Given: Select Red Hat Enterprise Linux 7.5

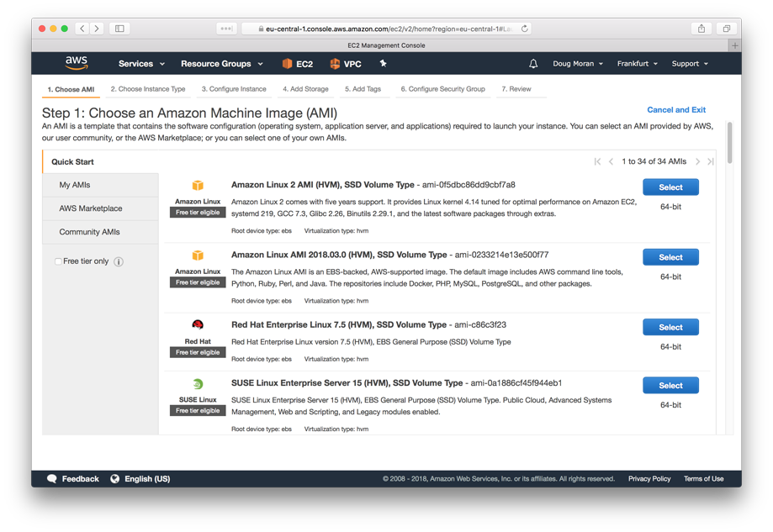Looking at the screenshot, I should [670, 327].
